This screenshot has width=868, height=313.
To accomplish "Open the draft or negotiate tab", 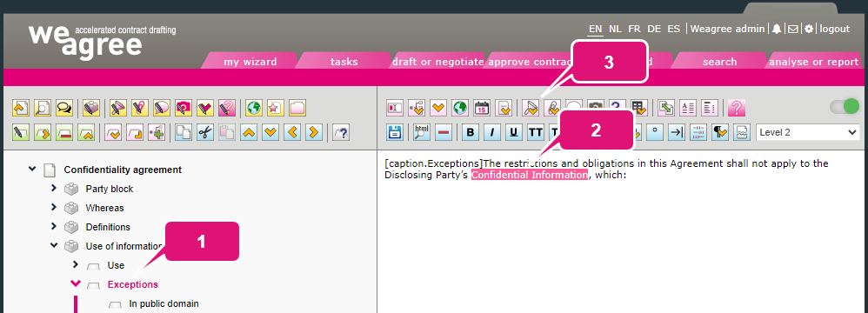I will 437,62.
